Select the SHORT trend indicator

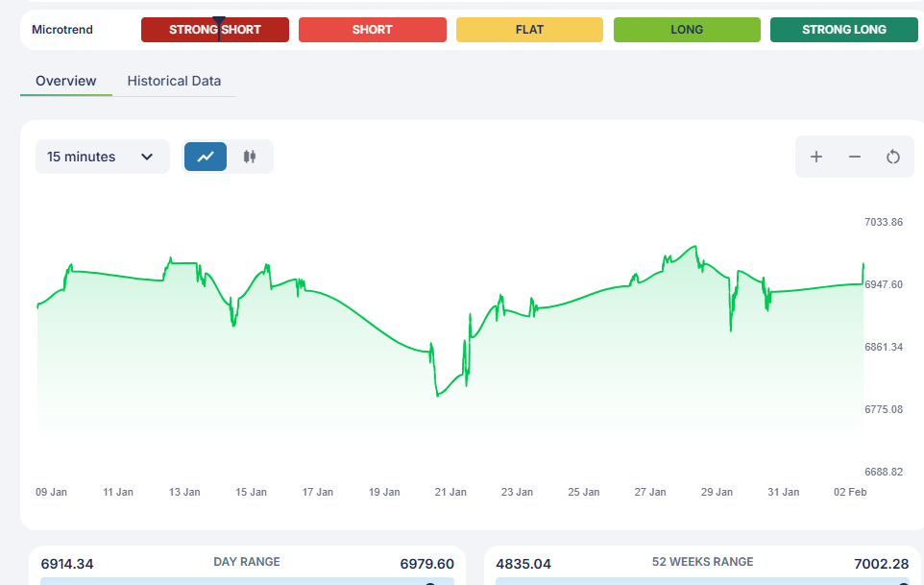coord(372,30)
